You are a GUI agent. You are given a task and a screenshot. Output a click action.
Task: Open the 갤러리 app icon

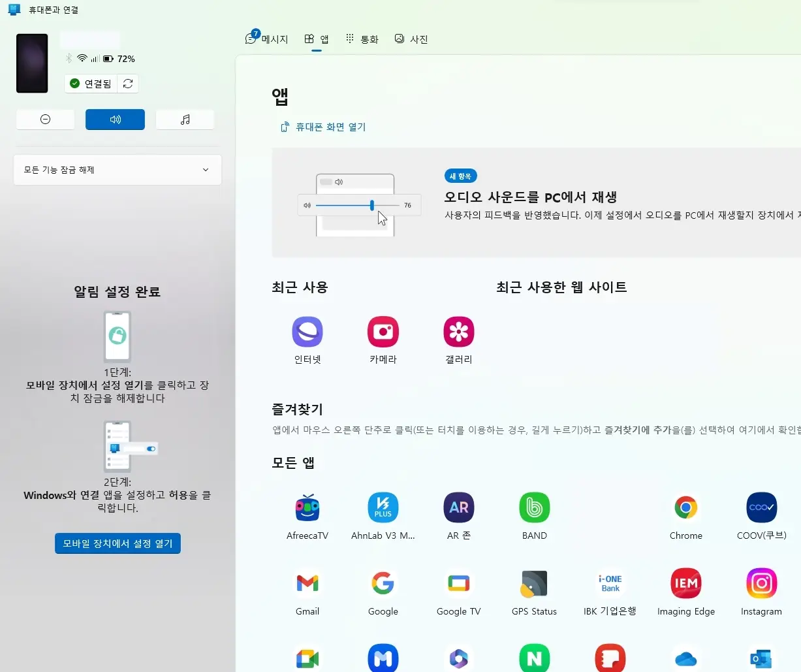point(458,331)
